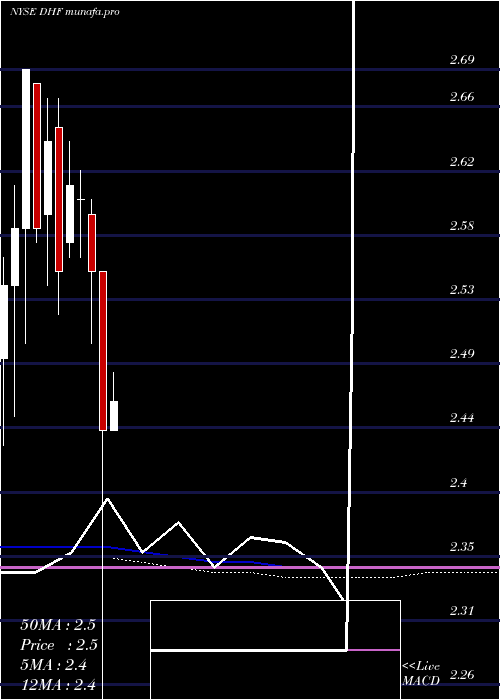Click the 2.49 price axis label
Viewport: 500px width, 700px height.
pyautogui.click(x=462, y=354)
